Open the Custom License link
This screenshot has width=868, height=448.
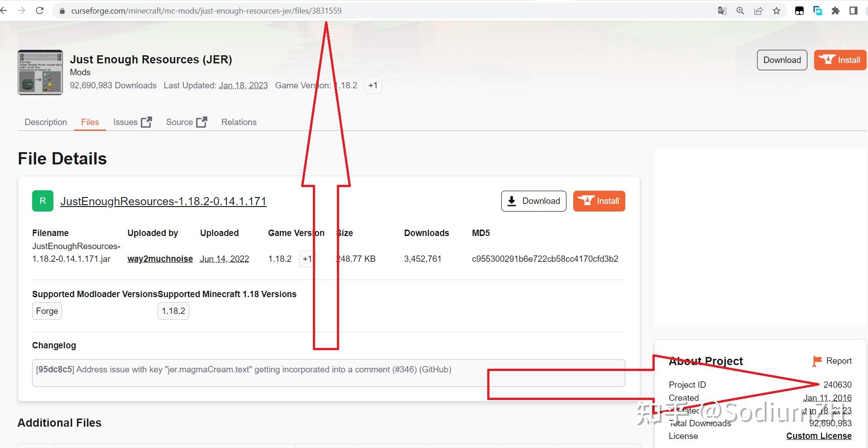pyautogui.click(x=819, y=436)
